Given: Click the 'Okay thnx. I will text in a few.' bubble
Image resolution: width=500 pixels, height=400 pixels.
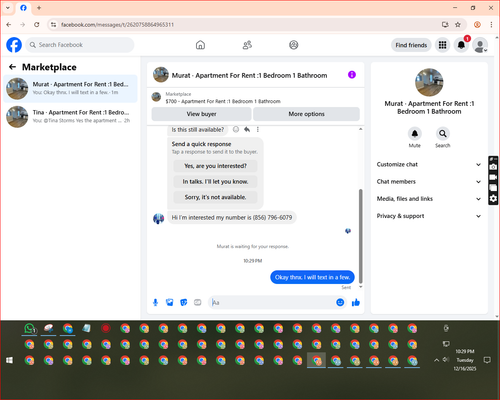Looking at the screenshot, I should pos(312,277).
